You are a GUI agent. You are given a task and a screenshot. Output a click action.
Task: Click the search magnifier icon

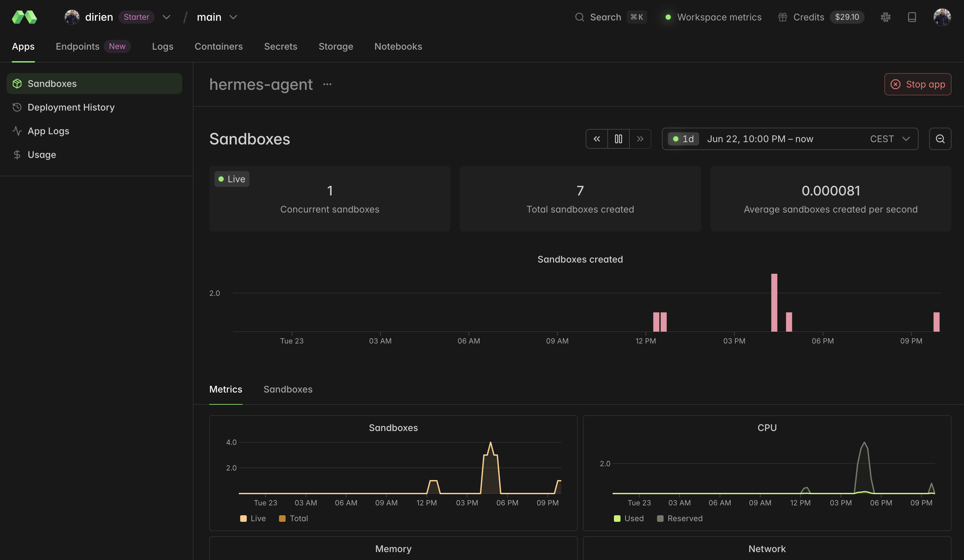(579, 17)
